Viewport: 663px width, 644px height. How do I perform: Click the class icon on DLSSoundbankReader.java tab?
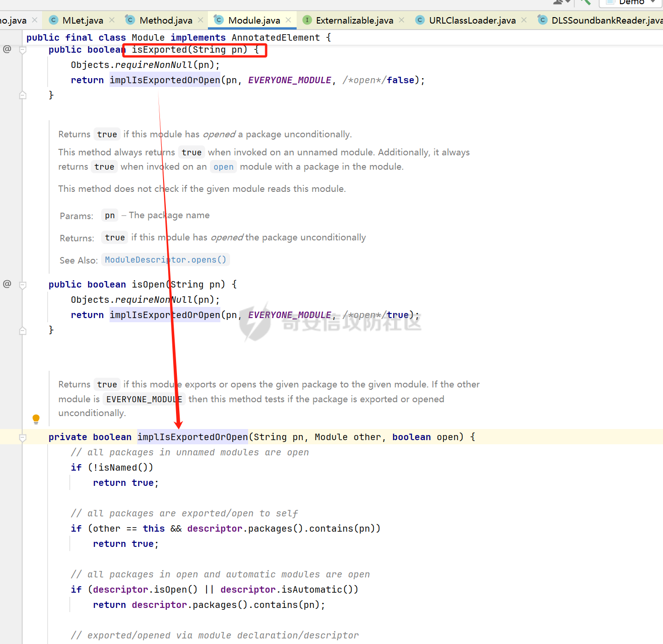coord(542,20)
